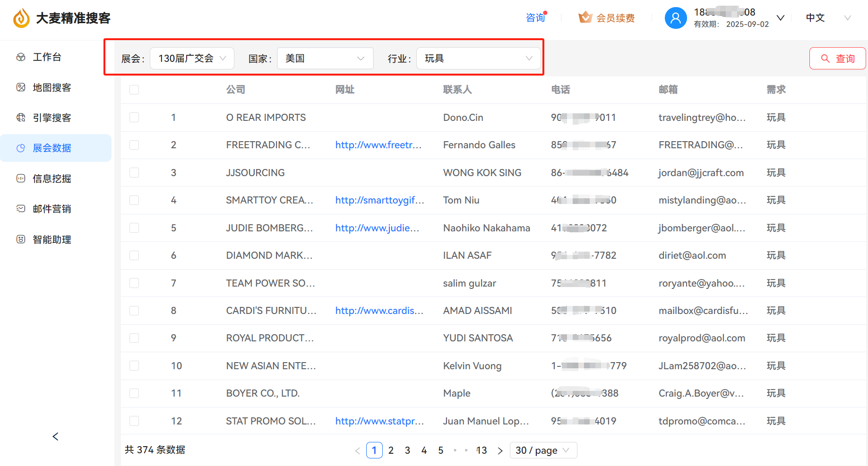Check the CARDI'S FURNITU... row checkbox

coord(134,311)
